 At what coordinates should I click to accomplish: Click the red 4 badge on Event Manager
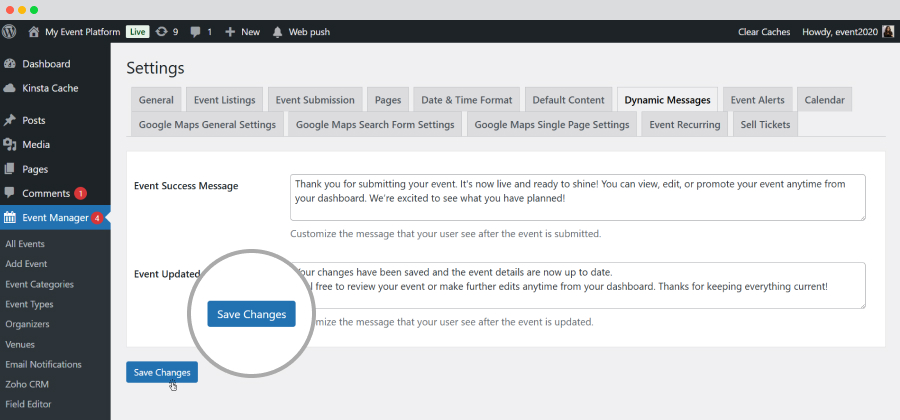coord(97,217)
